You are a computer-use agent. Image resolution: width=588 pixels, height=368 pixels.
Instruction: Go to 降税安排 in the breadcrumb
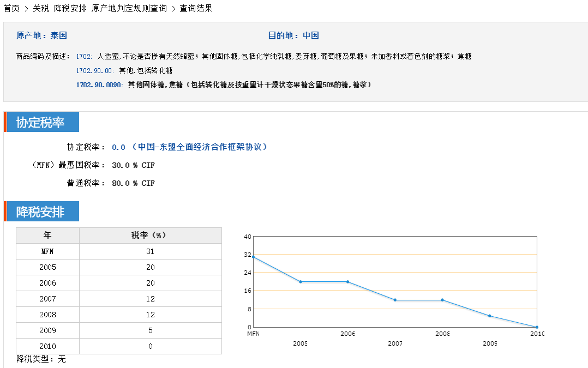(70, 9)
